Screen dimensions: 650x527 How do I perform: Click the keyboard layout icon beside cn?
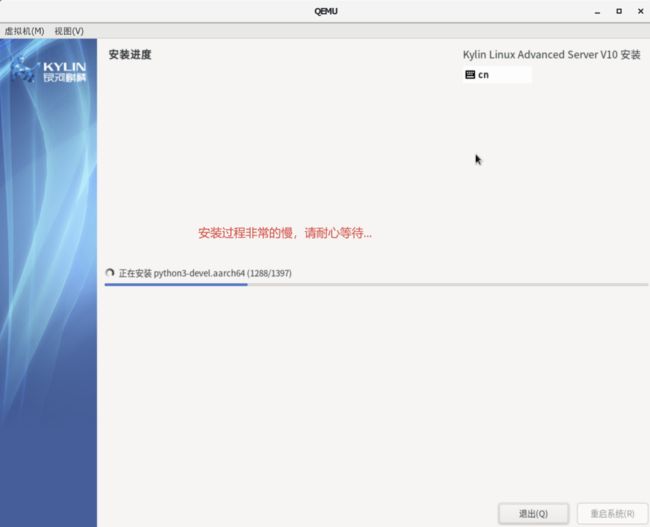(x=470, y=75)
